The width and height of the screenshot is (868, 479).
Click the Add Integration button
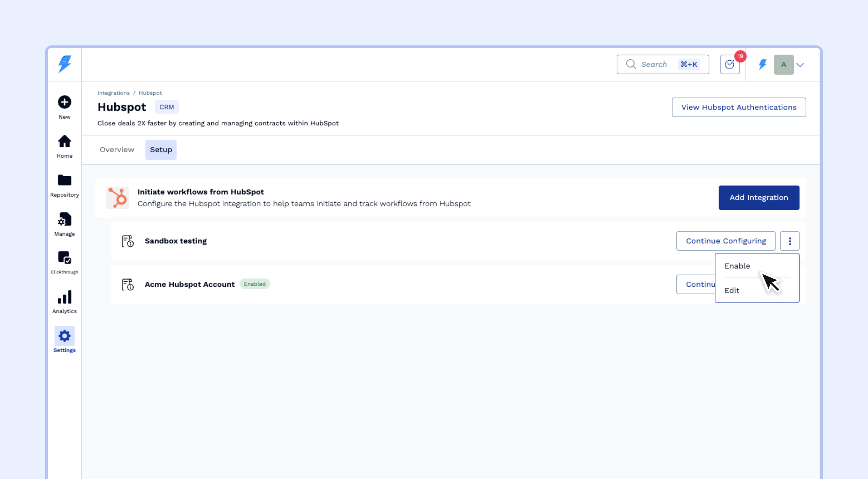[x=759, y=198]
